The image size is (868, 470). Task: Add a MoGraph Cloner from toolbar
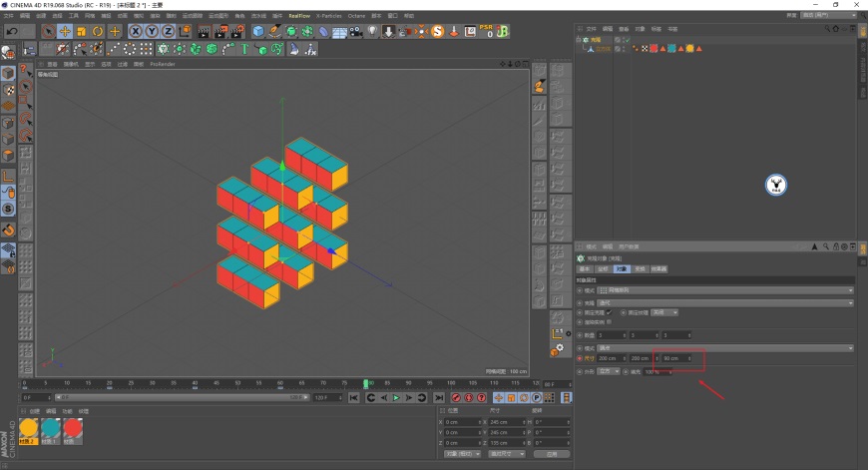163,49
